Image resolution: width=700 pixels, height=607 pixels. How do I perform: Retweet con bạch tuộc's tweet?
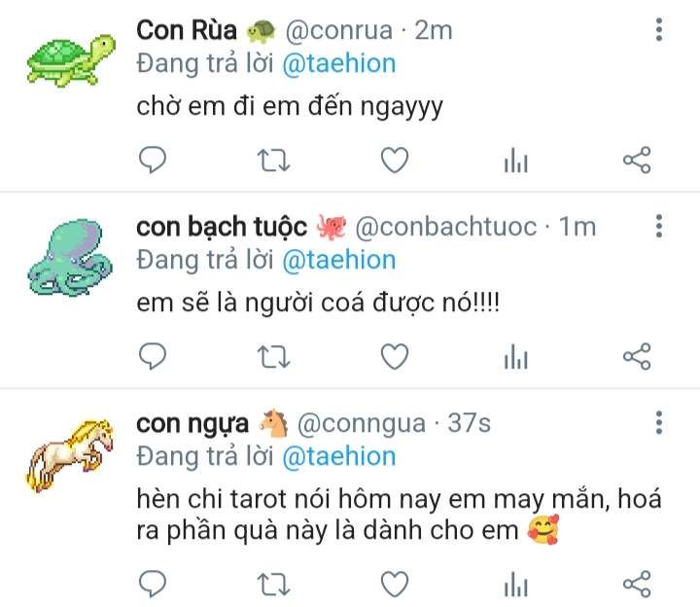point(273,357)
